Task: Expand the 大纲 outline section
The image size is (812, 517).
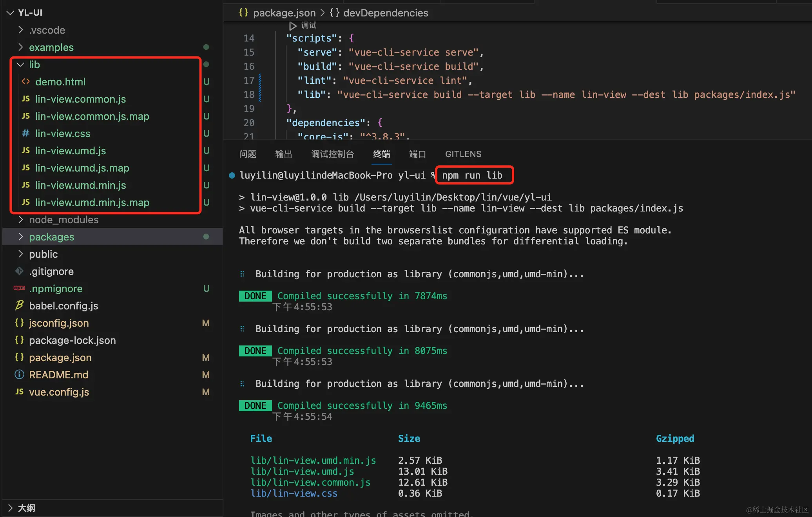Action: coord(11,508)
